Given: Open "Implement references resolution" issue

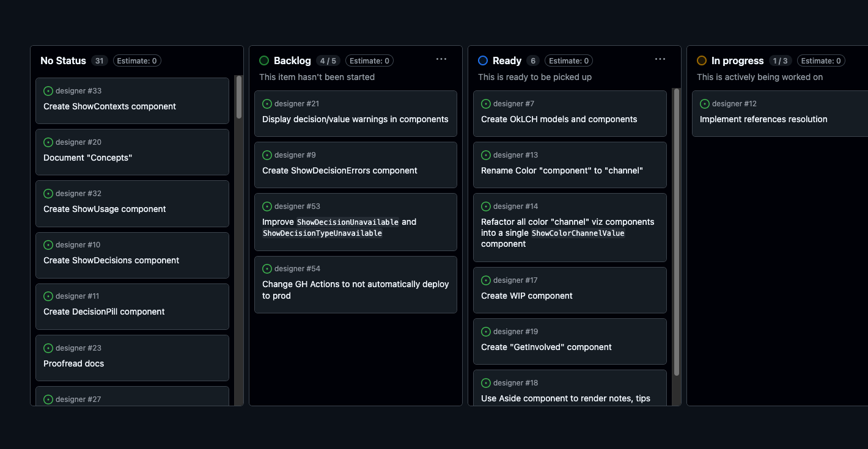Looking at the screenshot, I should [763, 119].
